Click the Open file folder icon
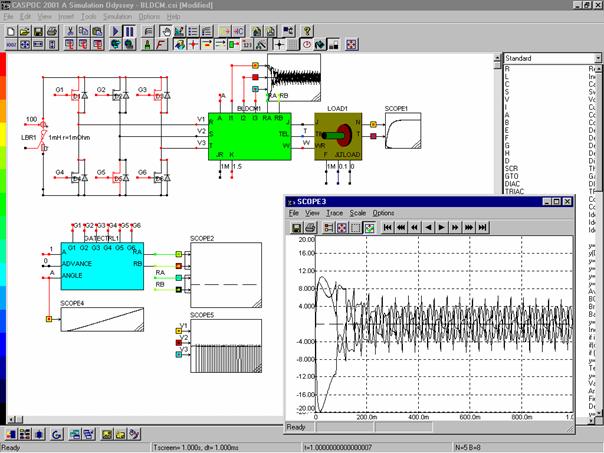Screen dimensions: 604x453 point(23,31)
